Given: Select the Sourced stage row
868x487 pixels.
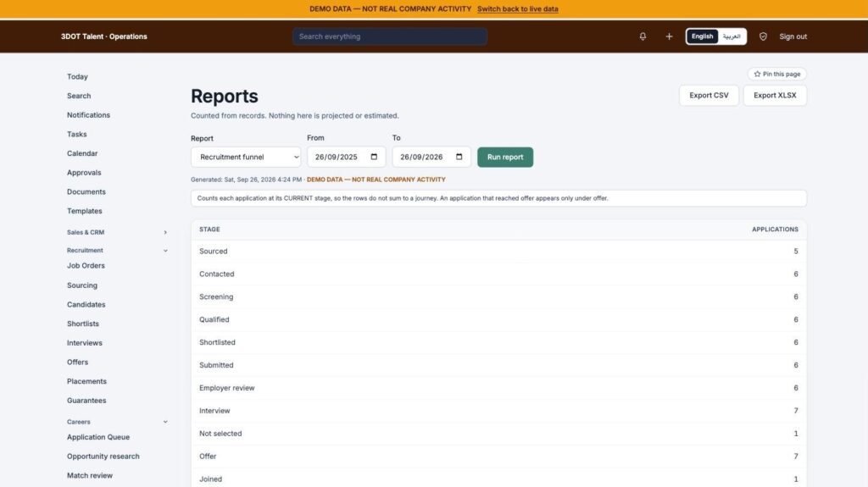Looking at the screenshot, I should [x=498, y=252].
